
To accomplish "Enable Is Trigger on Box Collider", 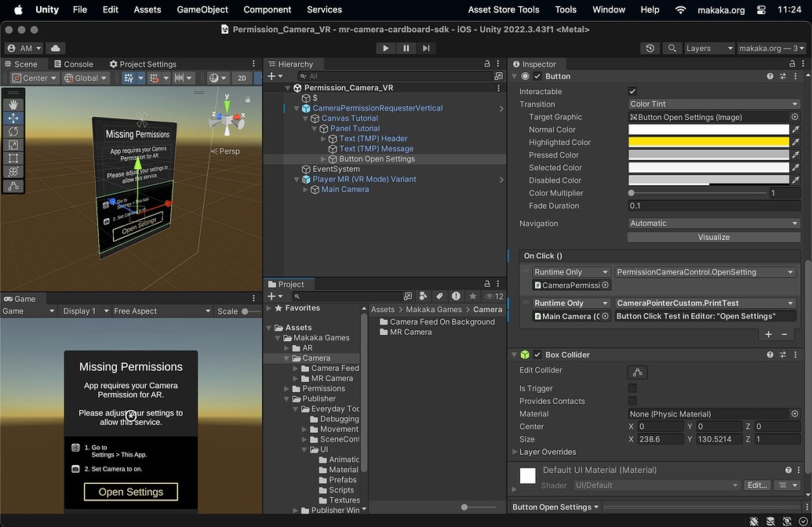I will [632, 388].
